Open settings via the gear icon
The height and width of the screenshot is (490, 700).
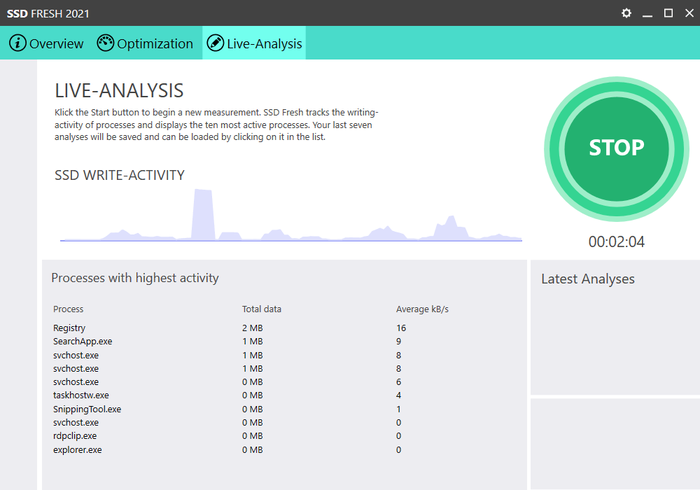point(626,13)
